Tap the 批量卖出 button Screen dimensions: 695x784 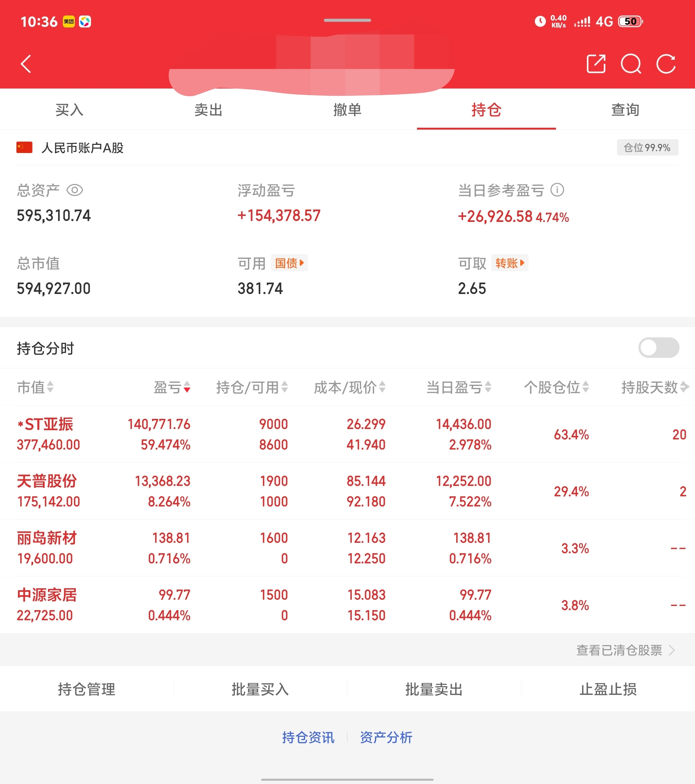pyautogui.click(x=434, y=689)
